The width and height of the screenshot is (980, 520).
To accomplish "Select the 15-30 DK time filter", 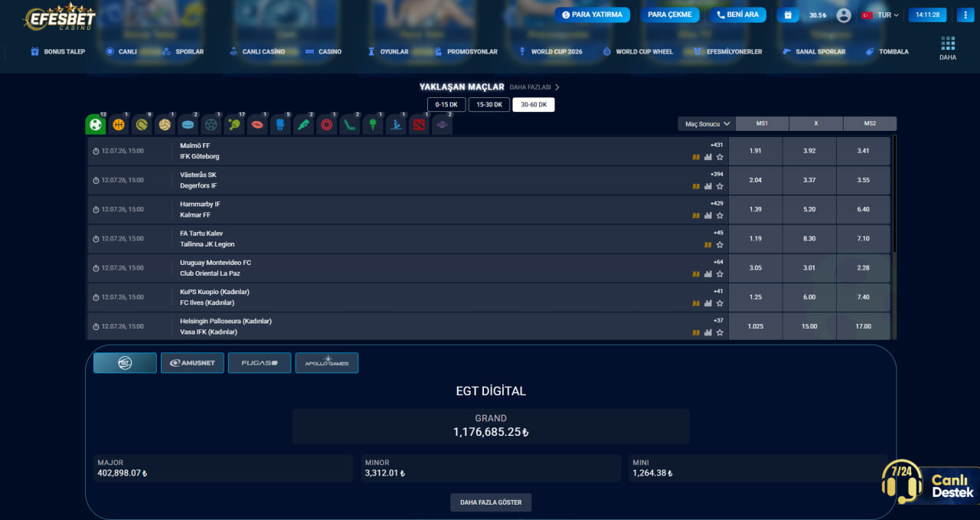I will pos(489,105).
